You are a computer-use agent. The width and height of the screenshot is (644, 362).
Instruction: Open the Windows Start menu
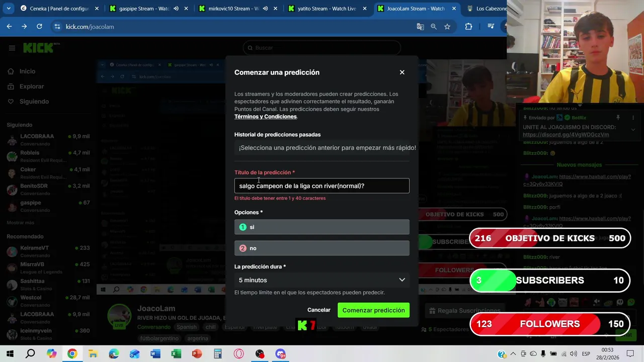pos(10,354)
